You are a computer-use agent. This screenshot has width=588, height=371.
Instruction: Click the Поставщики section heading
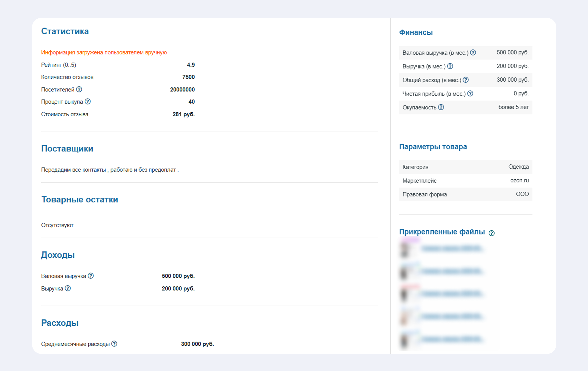[x=67, y=149]
